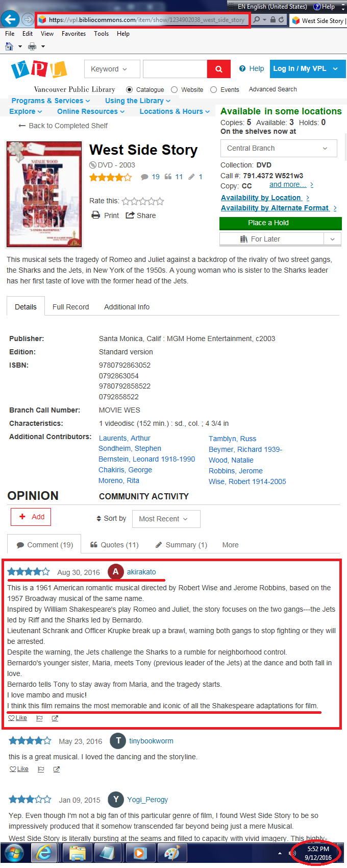Image resolution: width=347 pixels, height=868 pixels.
Task: Refresh the page with the reload icon
Action: point(281,19)
